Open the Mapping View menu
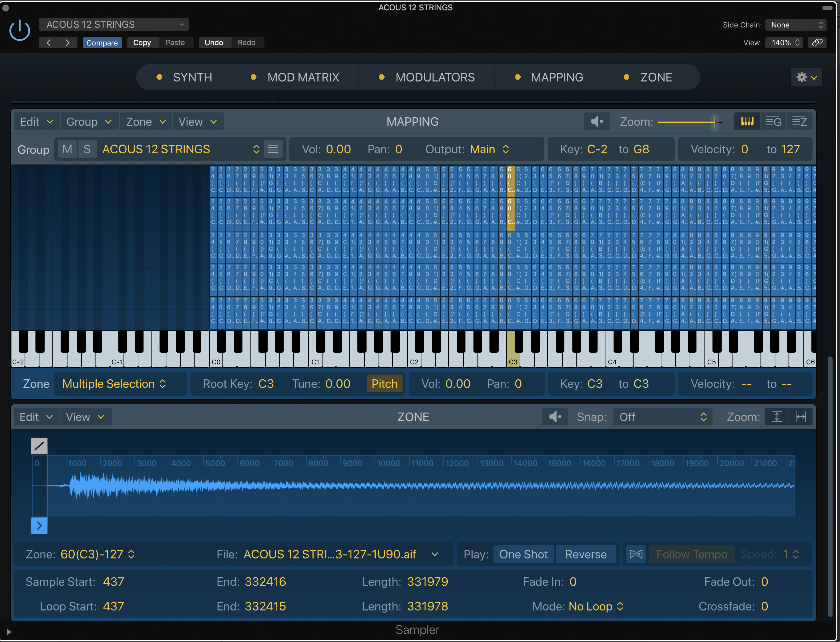Viewport: 840px width, 642px height. 198,122
